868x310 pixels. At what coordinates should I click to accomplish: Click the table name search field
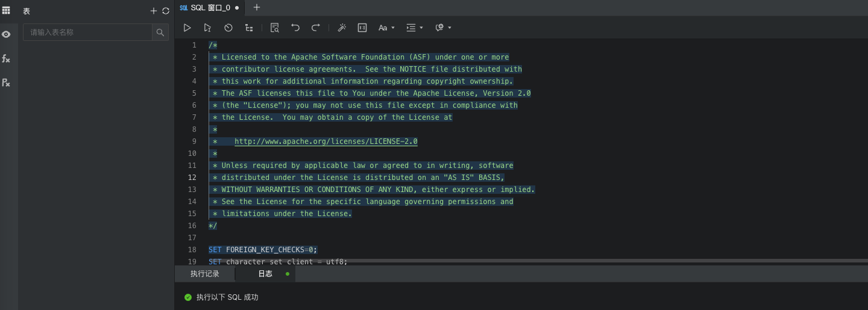88,33
